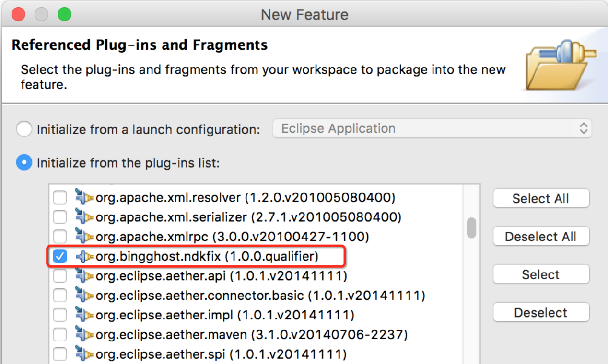The width and height of the screenshot is (608, 364).
Task: Select org.bingghost.ndkfix (1.0.0.qualifier) row text
Action: [x=207, y=257]
